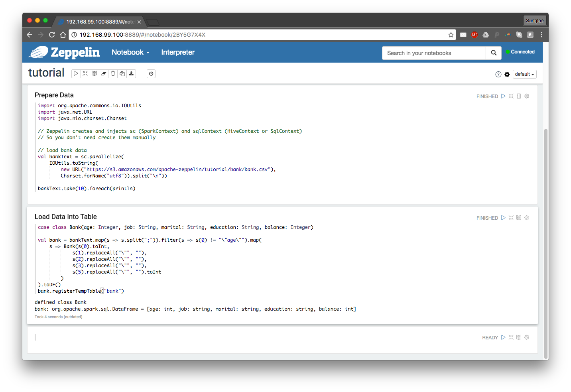
Task: Toggle editor visibility for Prepare Data paragraph
Action: (x=511, y=96)
